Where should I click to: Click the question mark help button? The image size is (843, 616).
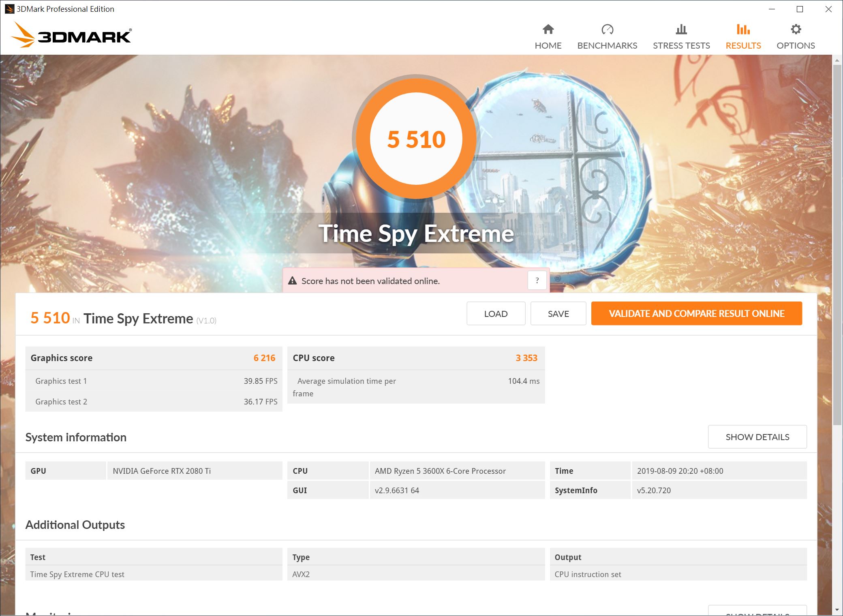click(537, 280)
